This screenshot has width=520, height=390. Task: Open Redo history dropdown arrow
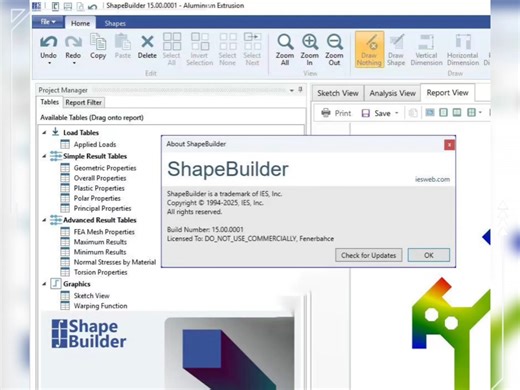coord(74,63)
